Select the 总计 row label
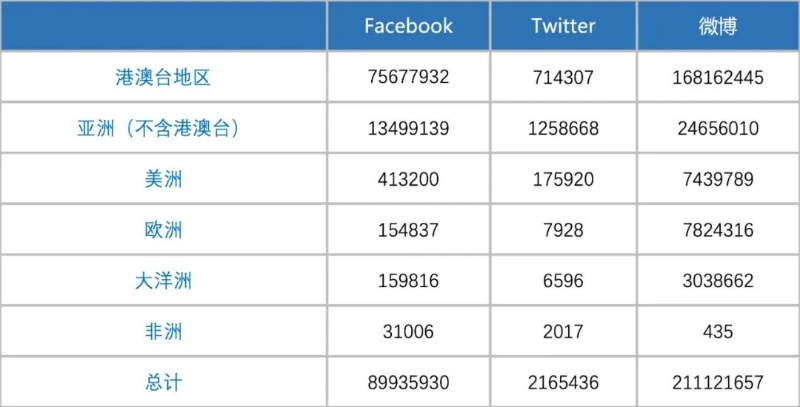This screenshot has width=800, height=407. 163,383
